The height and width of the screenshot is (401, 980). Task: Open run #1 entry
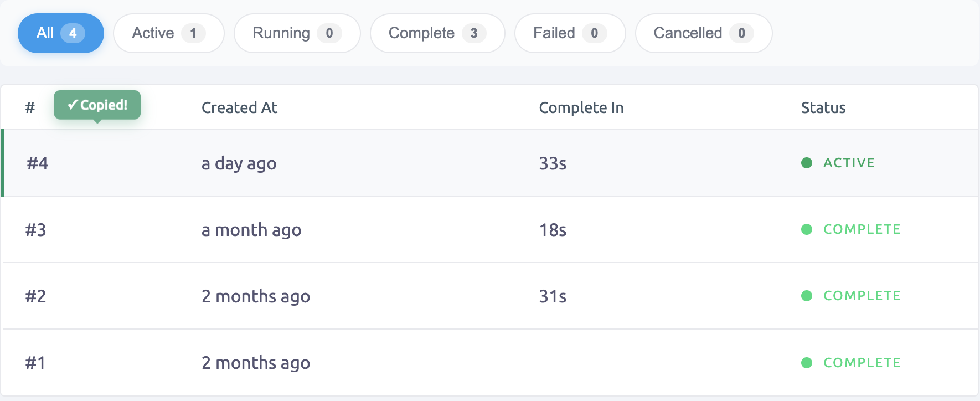pos(35,363)
